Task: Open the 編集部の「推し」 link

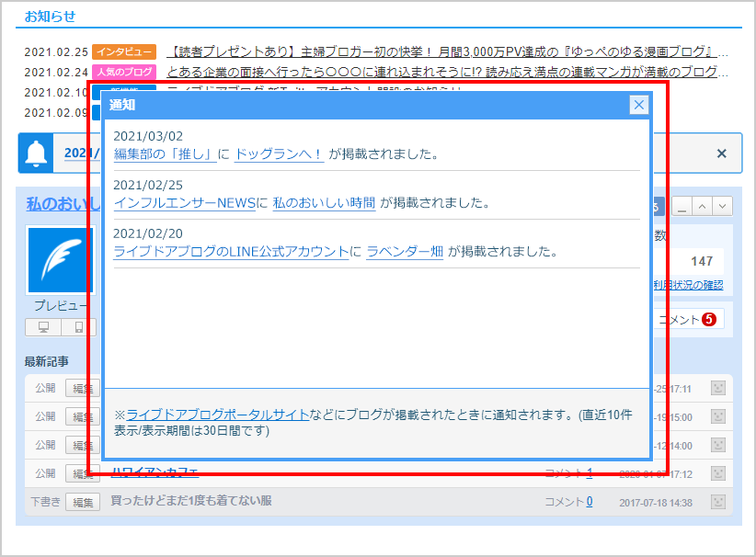Action: 165,154
